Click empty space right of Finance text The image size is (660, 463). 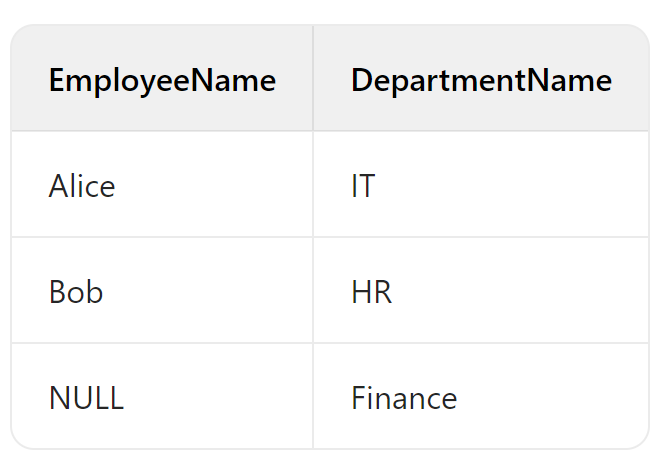(x=552, y=398)
